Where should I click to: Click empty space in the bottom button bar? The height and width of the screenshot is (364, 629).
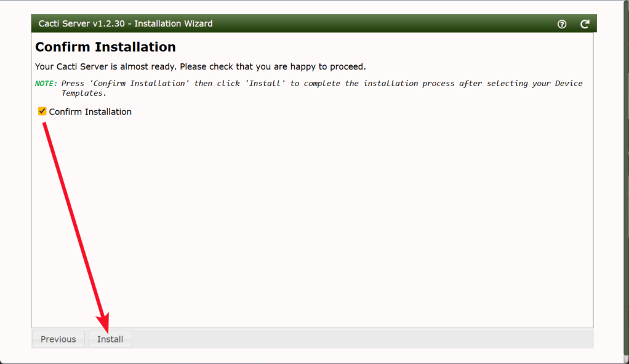tap(357, 339)
